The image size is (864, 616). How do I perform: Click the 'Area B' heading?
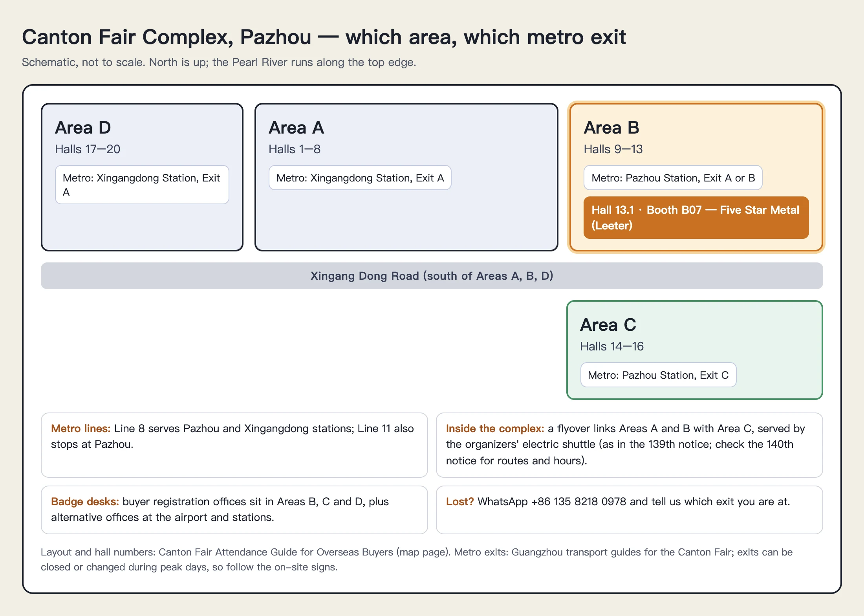pos(611,128)
